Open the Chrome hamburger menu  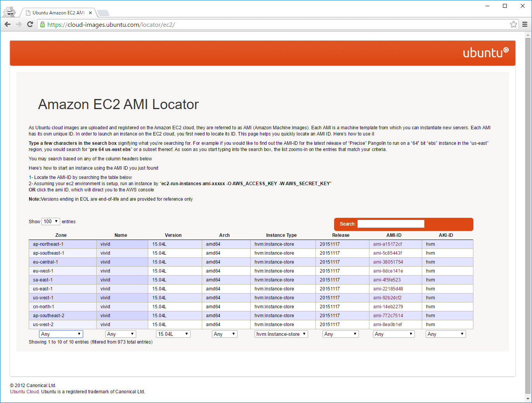coord(525,24)
